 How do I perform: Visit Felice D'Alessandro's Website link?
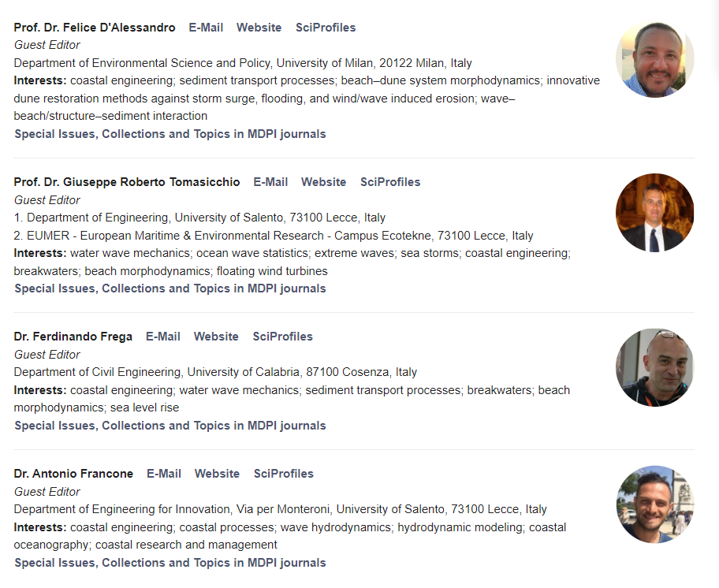(x=259, y=28)
